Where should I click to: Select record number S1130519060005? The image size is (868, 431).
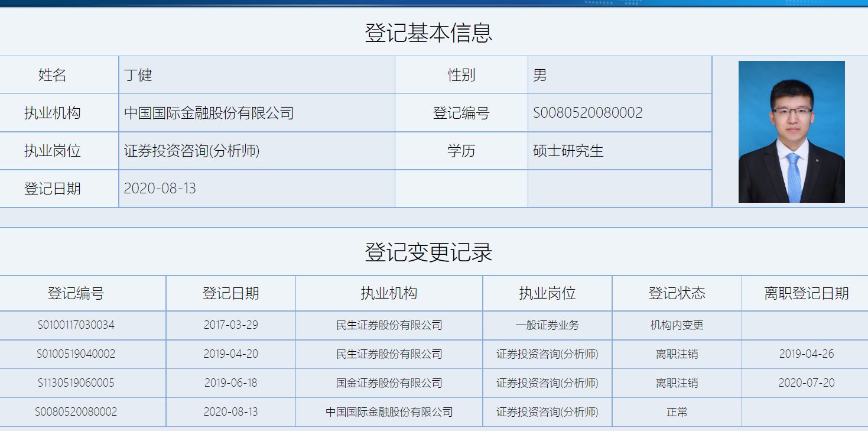coord(76,383)
